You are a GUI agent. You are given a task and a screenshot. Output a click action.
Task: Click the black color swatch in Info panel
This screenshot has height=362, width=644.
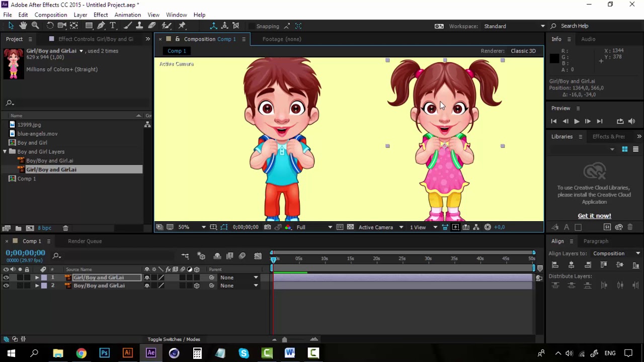coord(554,59)
